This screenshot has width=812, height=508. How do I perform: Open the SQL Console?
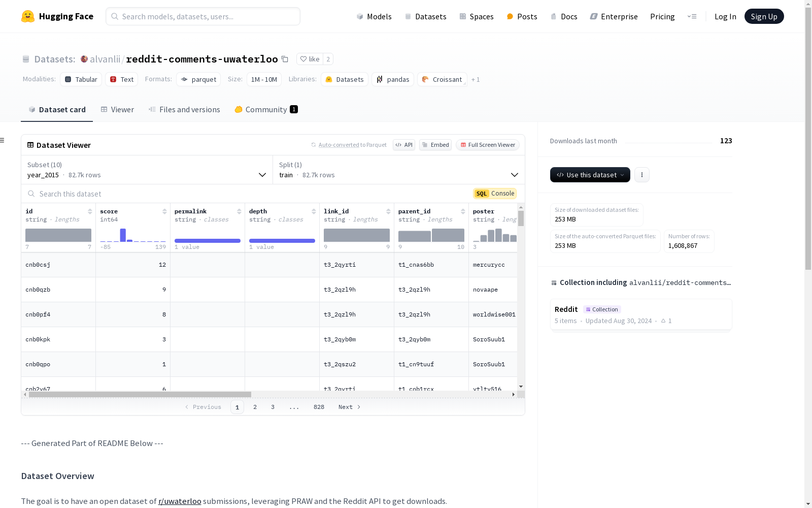click(x=495, y=194)
